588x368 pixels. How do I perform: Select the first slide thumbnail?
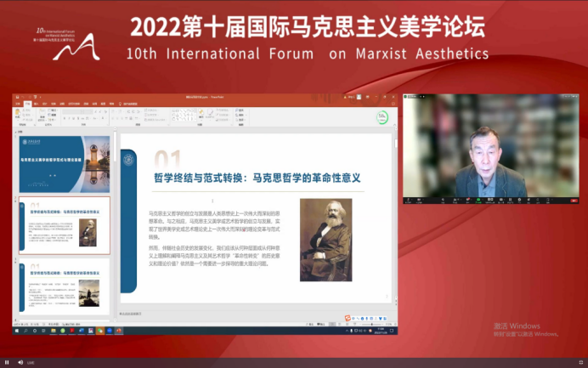click(64, 163)
